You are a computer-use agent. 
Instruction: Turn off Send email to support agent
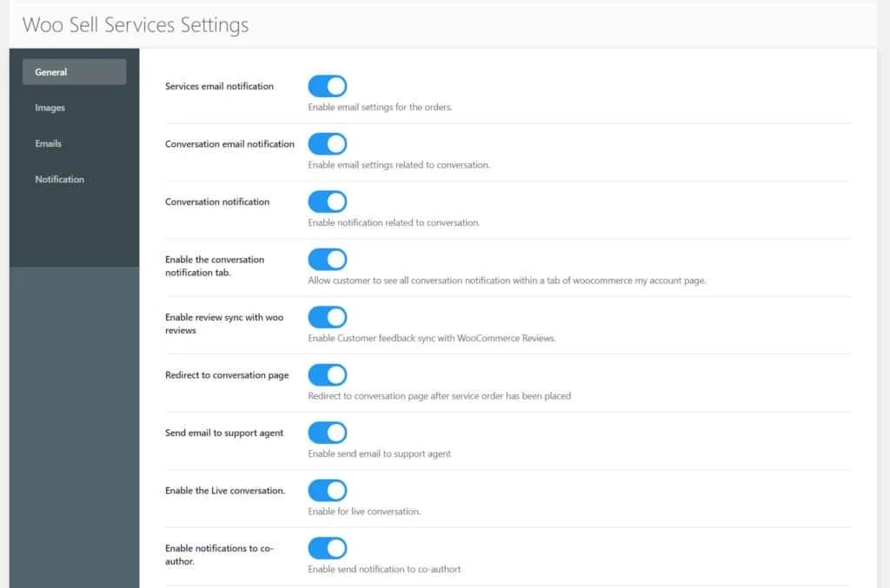click(x=327, y=433)
